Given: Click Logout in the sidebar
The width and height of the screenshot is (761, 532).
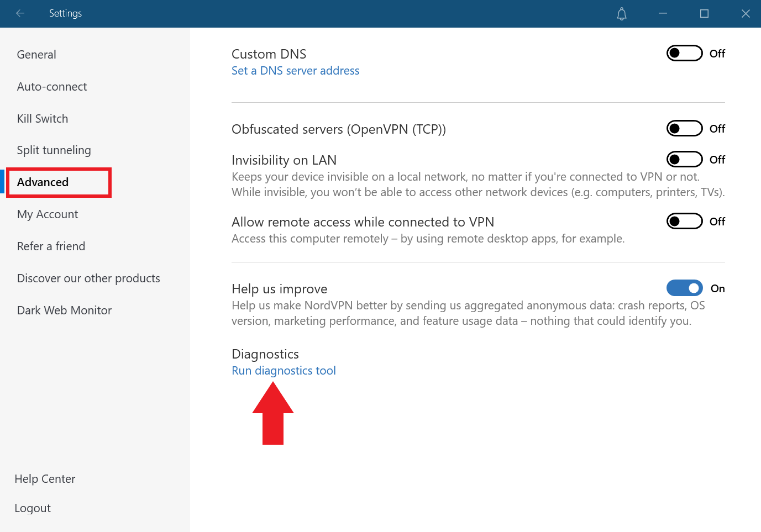Looking at the screenshot, I should (33, 508).
